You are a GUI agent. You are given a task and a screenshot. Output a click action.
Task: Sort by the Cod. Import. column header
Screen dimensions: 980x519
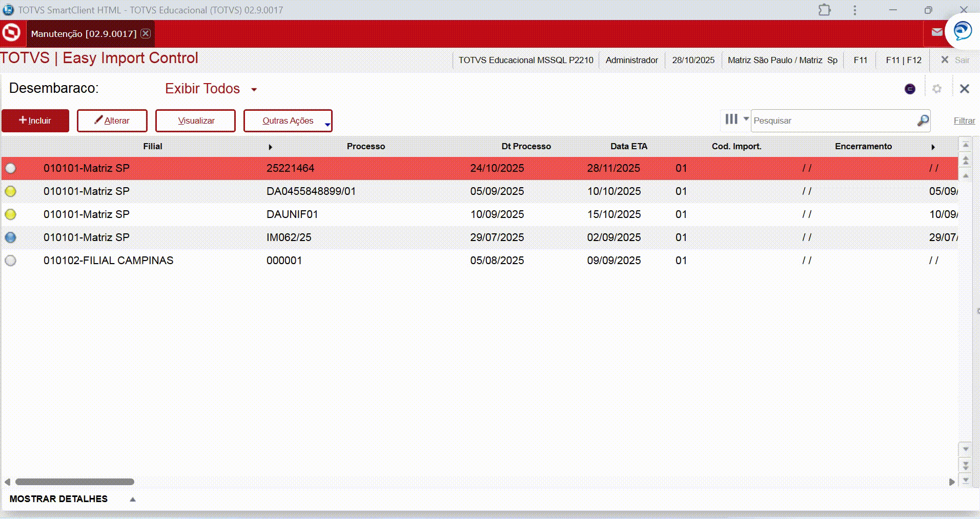click(x=737, y=147)
